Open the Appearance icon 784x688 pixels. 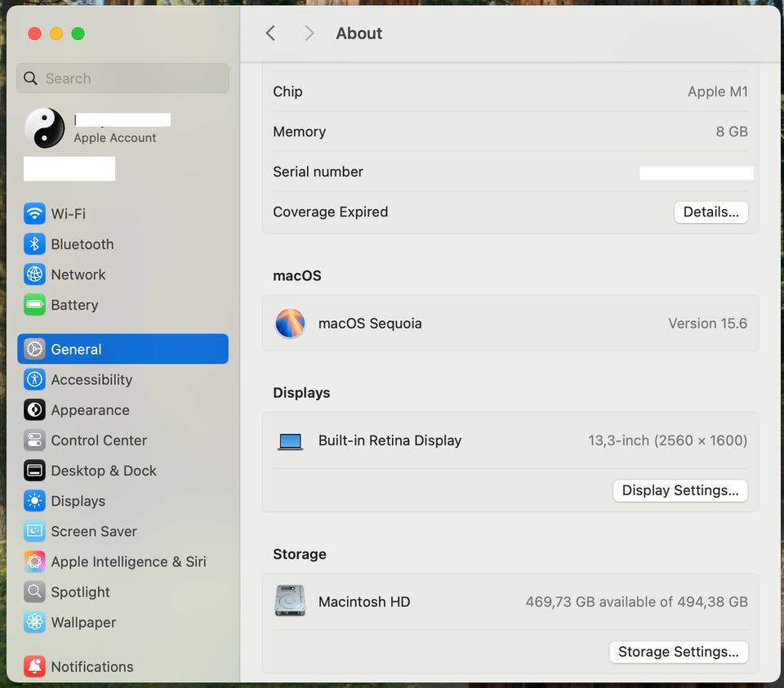pos(34,410)
